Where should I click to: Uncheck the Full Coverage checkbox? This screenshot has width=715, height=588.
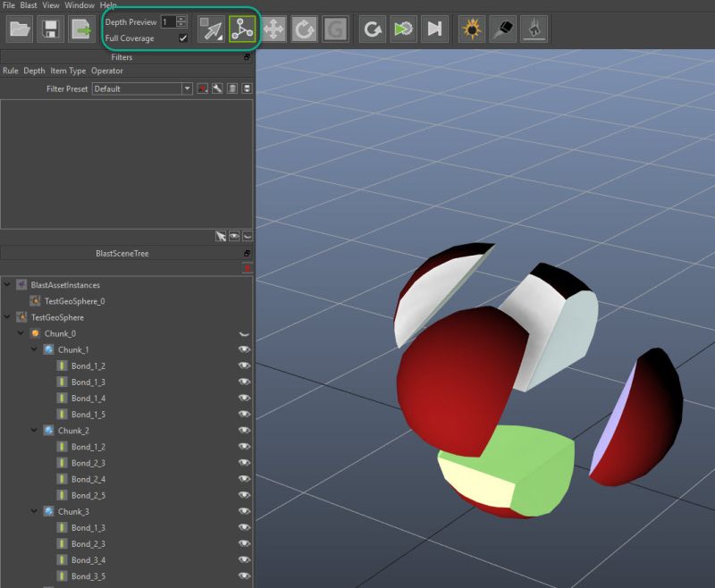(183, 38)
